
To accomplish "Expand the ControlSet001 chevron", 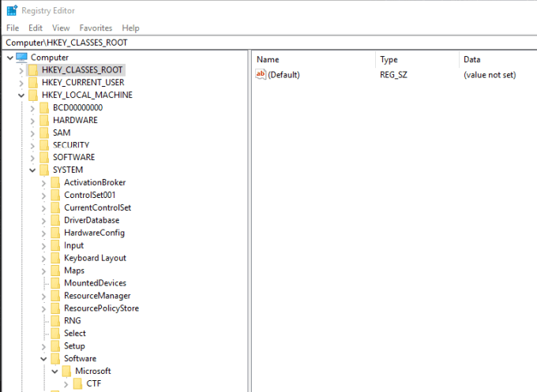I will coord(43,196).
